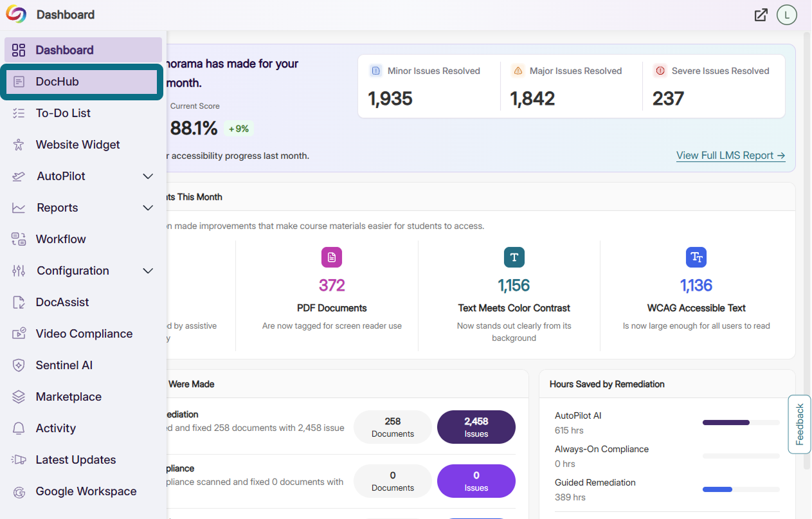Open the Marketplace page
Screen dimensions: 812x519
84,397
